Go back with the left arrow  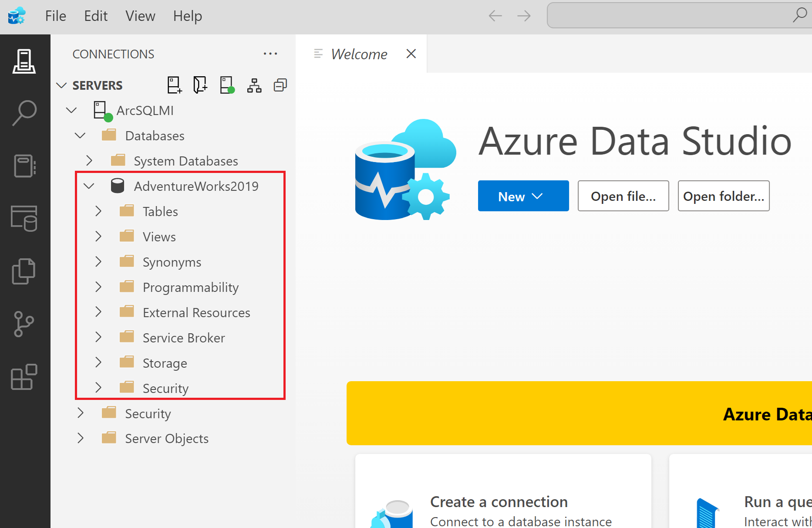pos(495,16)
